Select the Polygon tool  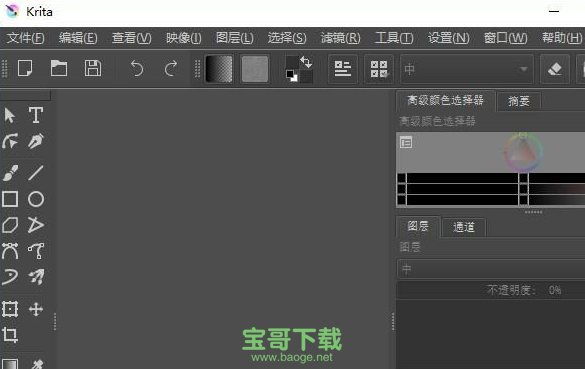(10, 225)
